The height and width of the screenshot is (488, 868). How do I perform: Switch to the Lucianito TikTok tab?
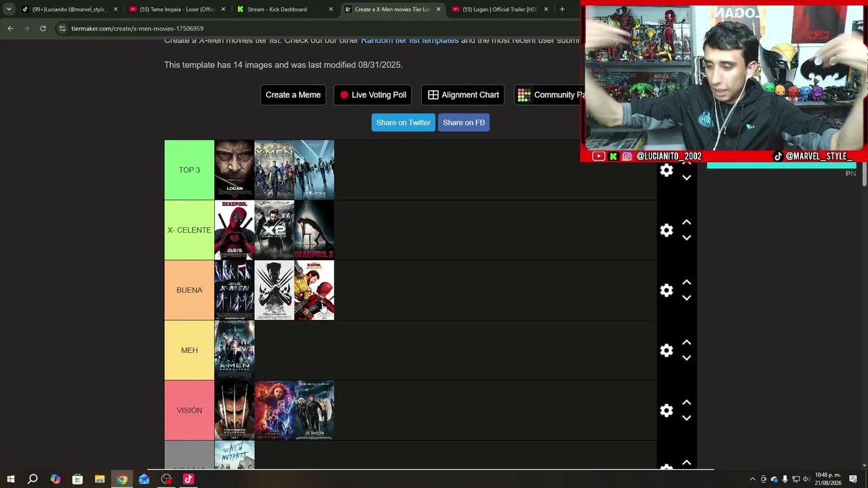click(69, 9)
